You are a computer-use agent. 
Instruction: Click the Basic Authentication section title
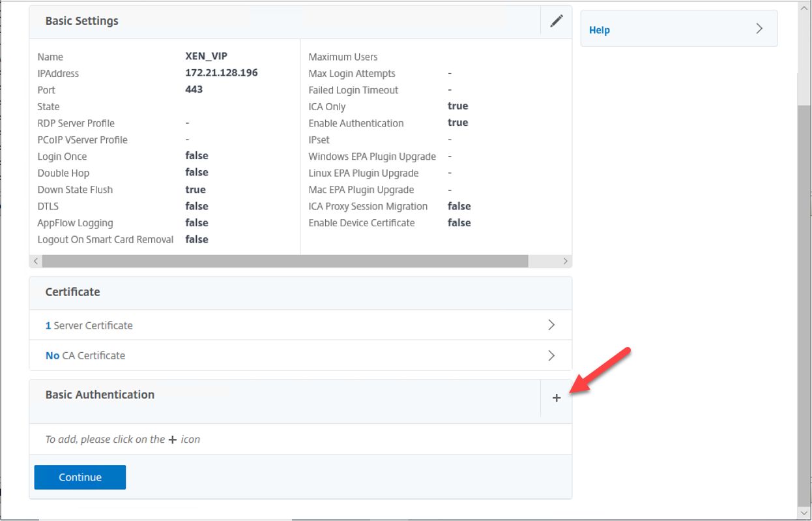100,394
